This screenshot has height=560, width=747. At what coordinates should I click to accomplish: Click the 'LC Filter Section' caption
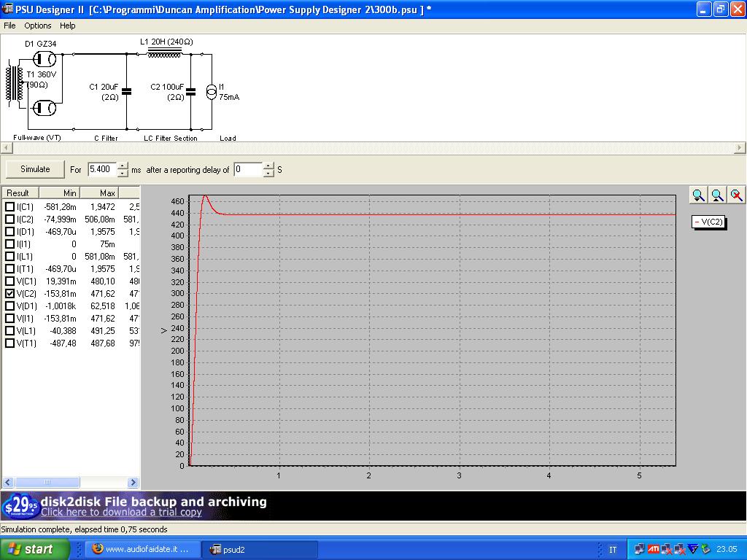pos(171,138)
